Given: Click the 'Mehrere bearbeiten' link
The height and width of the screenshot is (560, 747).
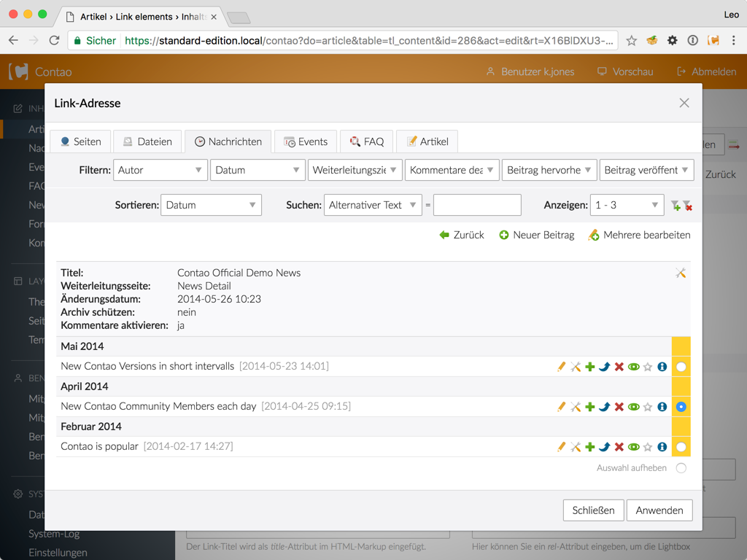Looking at the screenshot, I should click(x=639, y=235).
